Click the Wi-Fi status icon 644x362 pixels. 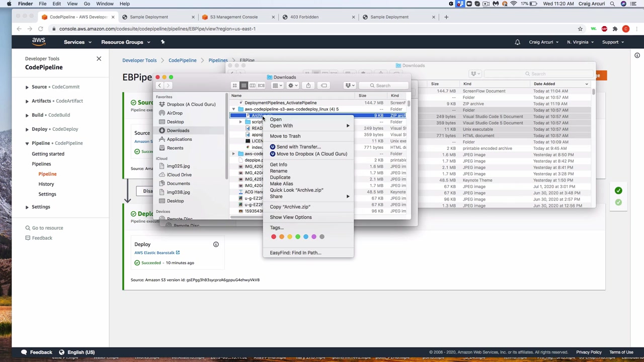tap(513, 4)
